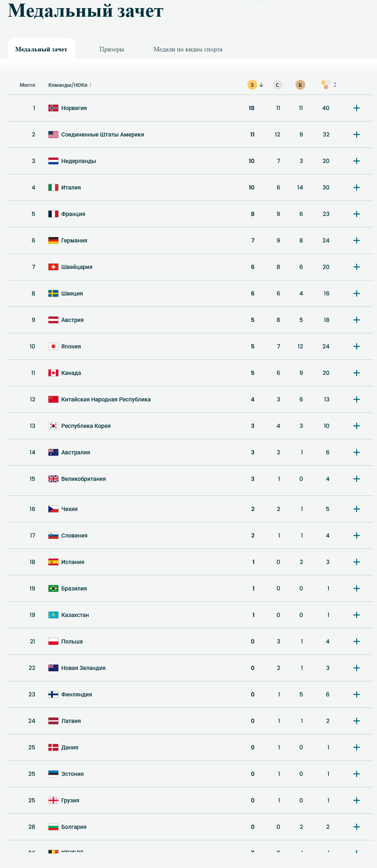Expand the Норвегия row details
Screen dimensions: 377x868
357,108
